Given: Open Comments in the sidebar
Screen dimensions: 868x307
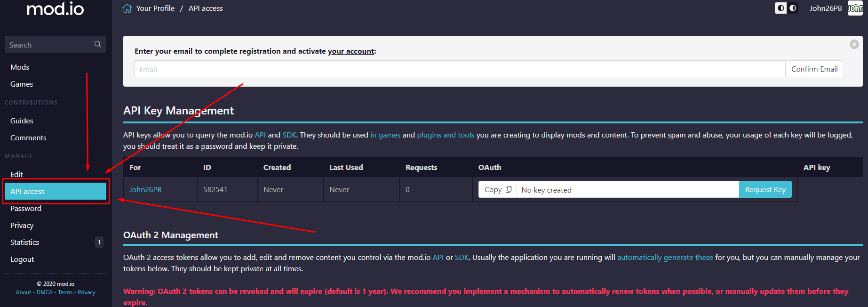Looking at the screenshot, I should [28, 137].
